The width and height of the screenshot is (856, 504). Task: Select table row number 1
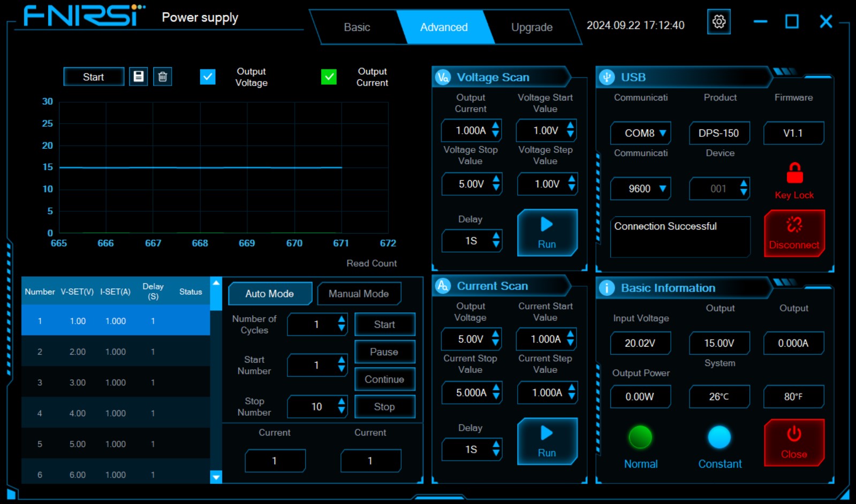(116, 321)
